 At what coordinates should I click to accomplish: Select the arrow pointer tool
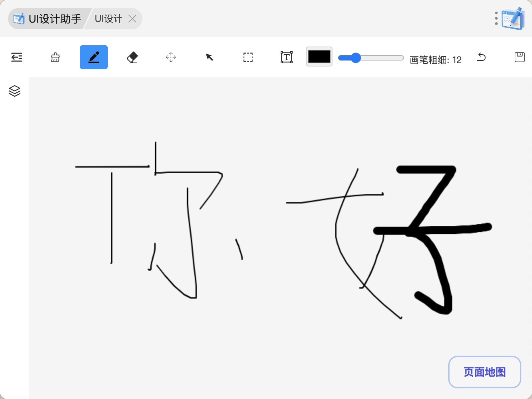(209, 57)
